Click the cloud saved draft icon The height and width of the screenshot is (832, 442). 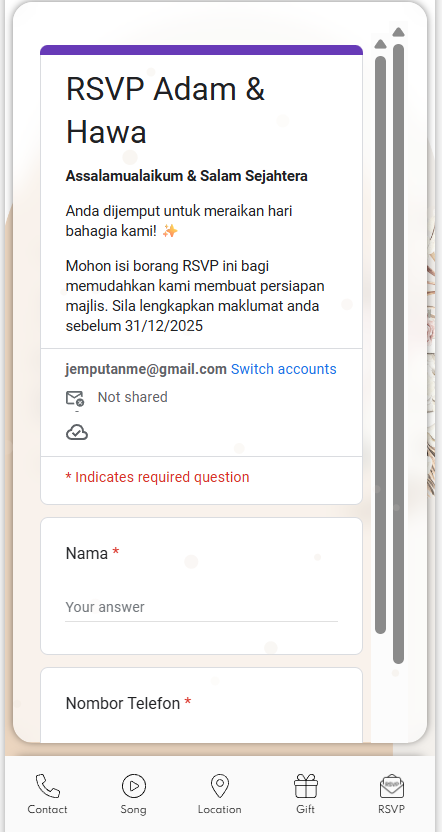point(77,432)
